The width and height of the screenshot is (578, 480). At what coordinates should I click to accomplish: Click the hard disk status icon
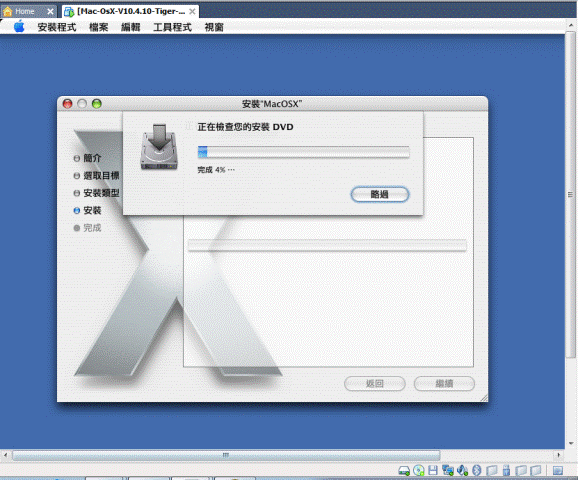click(404, 470)
